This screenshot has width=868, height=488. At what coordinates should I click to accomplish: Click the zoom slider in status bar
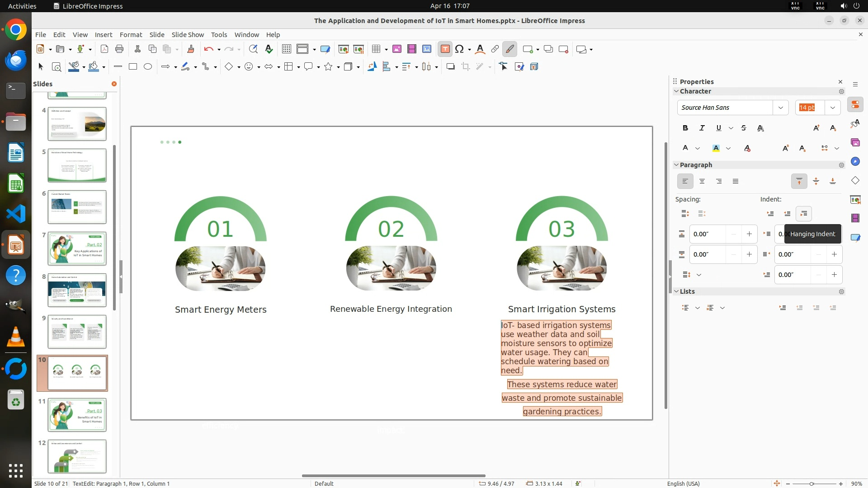[x=811, y=484]
